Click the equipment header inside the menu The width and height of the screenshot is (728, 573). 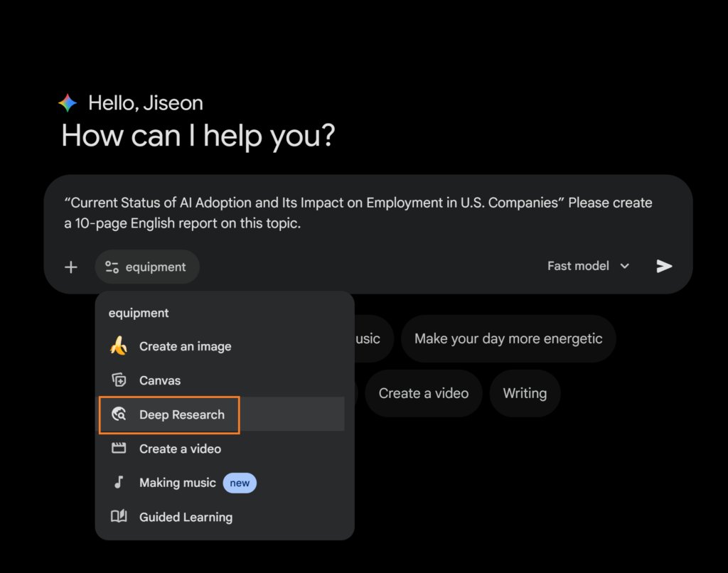pyautogui.click(x=139, y=313)
